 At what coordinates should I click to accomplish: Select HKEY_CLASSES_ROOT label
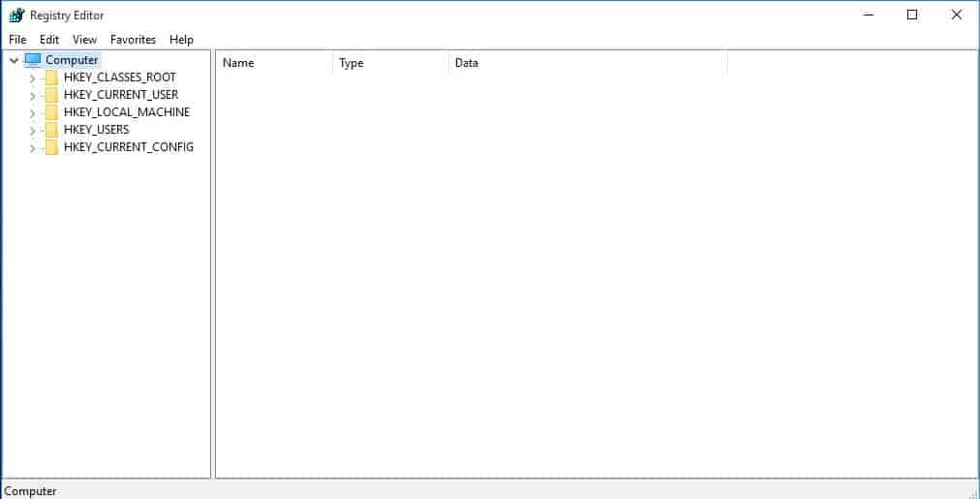click(120, 78)
